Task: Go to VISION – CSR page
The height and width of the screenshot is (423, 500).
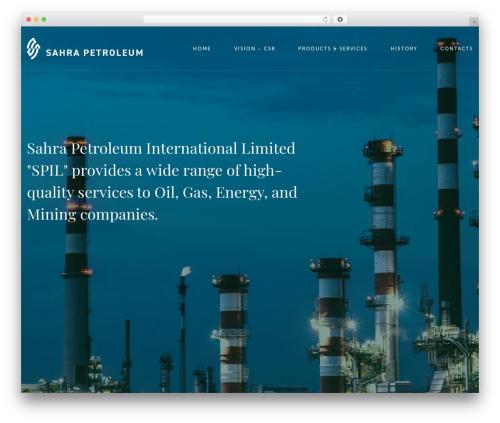Action: point(254,49)
